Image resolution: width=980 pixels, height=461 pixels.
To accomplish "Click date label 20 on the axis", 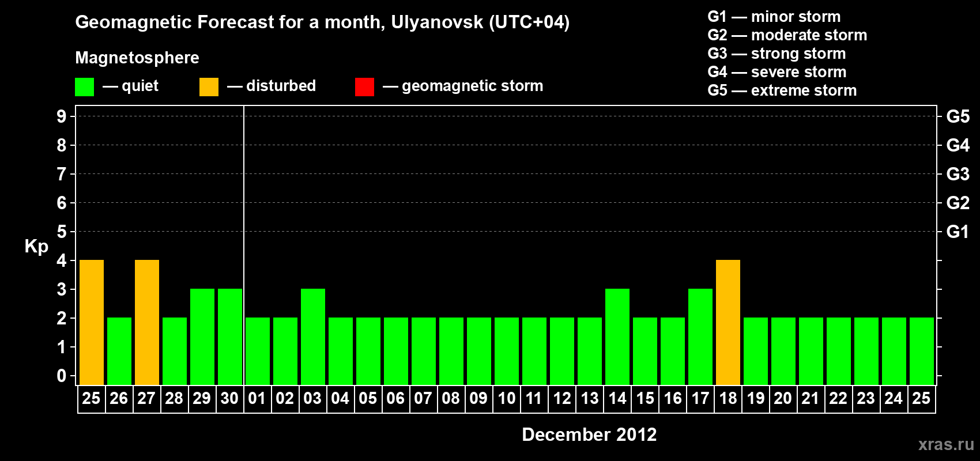I will click(783, 398).
